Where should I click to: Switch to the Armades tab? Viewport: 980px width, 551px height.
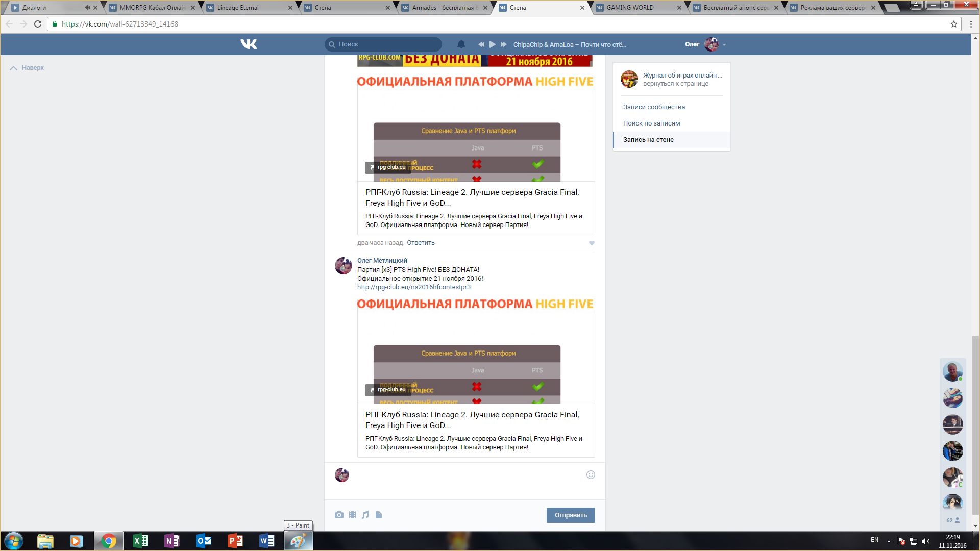point(444,8)
